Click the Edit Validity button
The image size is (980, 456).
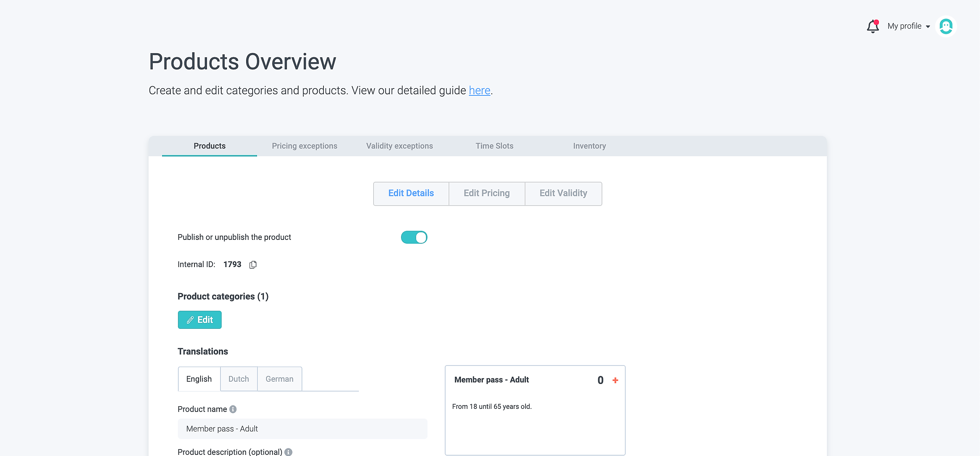563,193
